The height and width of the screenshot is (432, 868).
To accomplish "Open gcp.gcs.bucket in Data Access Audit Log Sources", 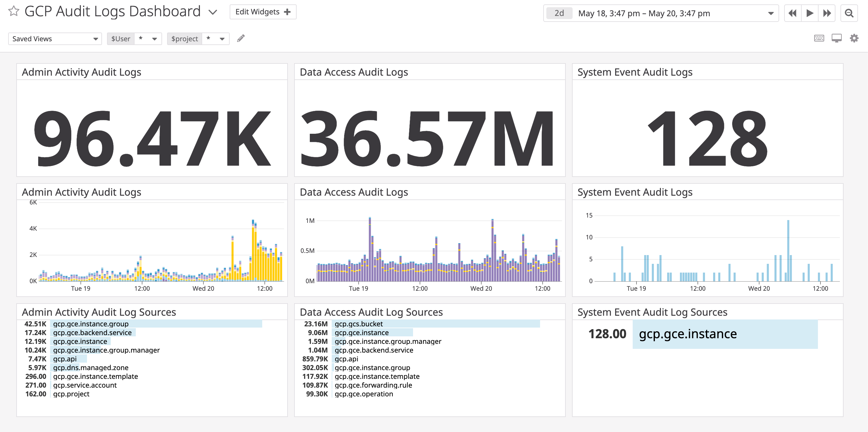I will click(x=358, y=324).
